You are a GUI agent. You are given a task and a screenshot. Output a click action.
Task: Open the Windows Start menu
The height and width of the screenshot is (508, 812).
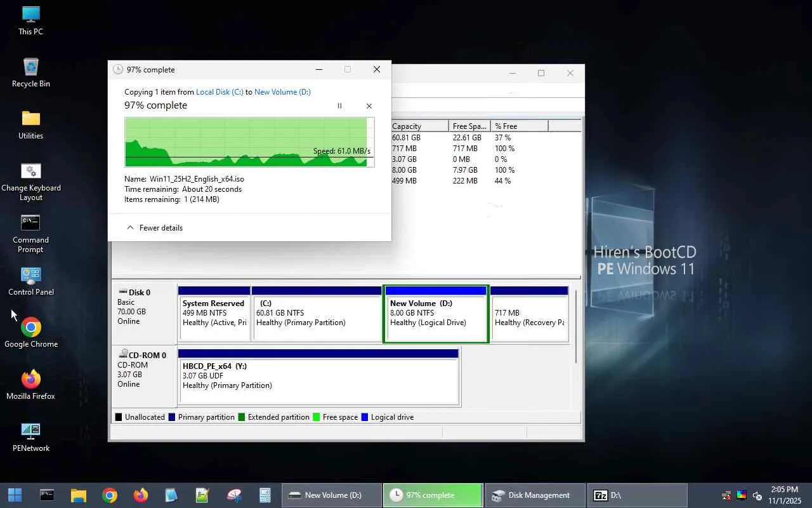pos(15,495)
